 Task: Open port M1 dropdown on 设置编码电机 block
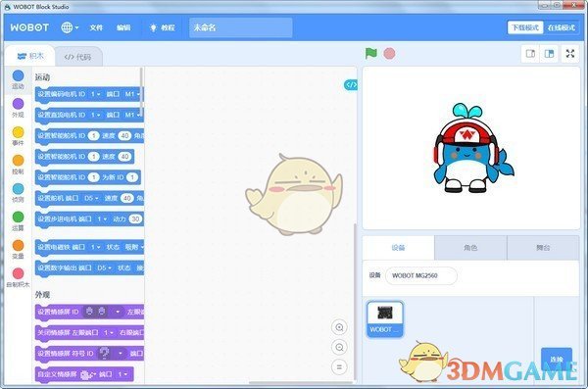132,94
